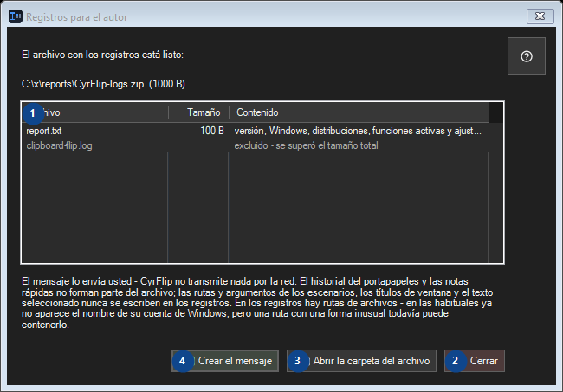Click 'El archivo con los registros está listo' label
Viewport: 563px width, 392px height.
coord(103,55)
